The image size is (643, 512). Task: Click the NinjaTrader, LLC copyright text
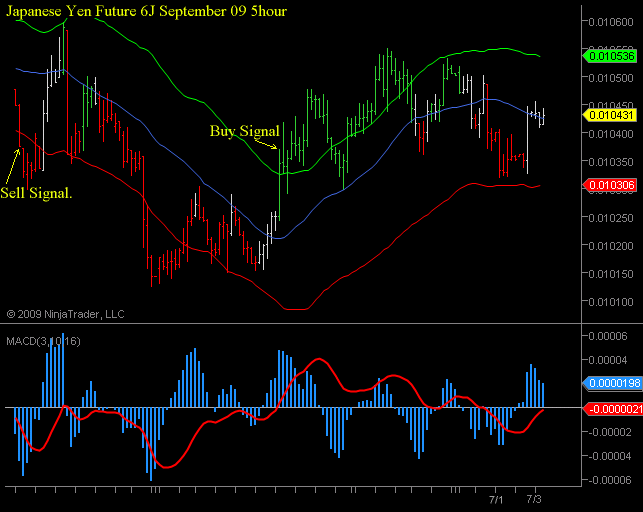(x=66, y=314)
